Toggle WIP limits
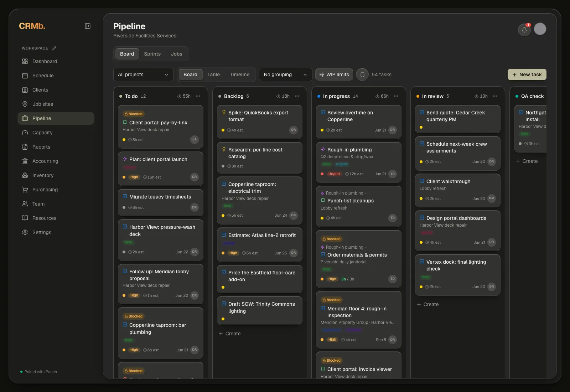The height and width of the screenshot is (392, 570). pos(334,74)
